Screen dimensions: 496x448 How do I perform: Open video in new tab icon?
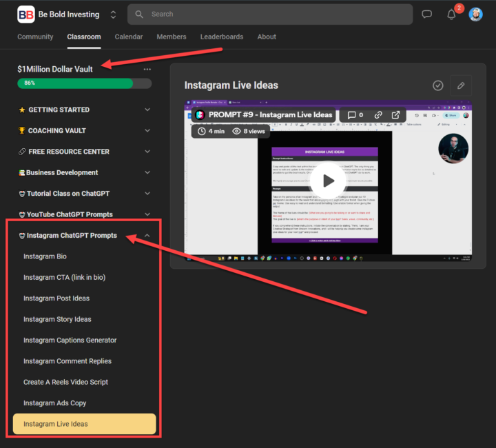[x=396, y=115]
